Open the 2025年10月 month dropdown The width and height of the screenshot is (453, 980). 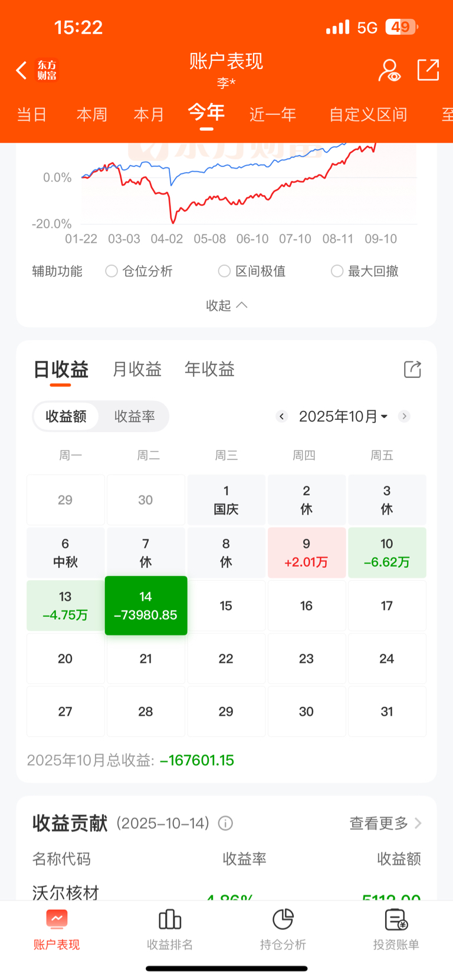coord(343,416)
